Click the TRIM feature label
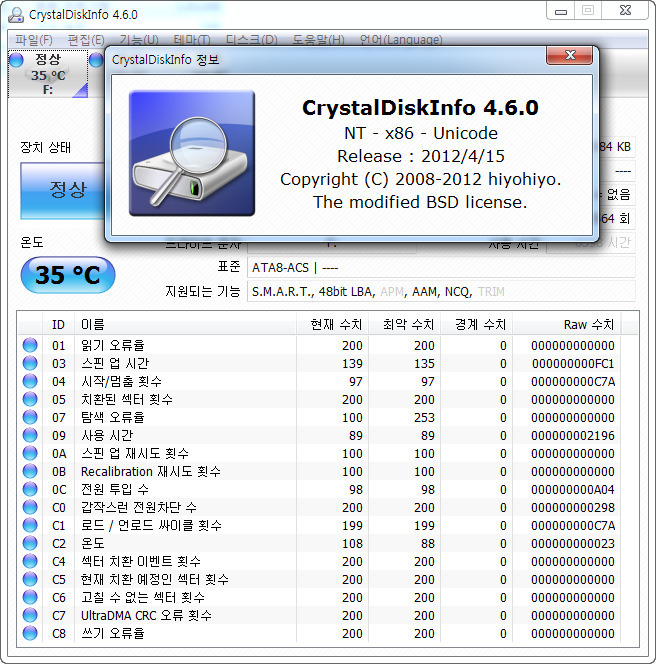 coord(491,292)
